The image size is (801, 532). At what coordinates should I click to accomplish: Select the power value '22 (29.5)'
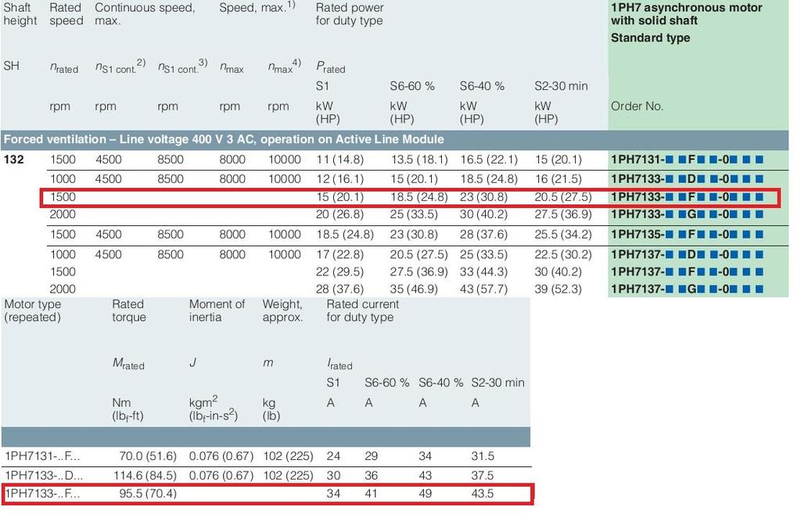pyautogui.click(x=339, y=272)
